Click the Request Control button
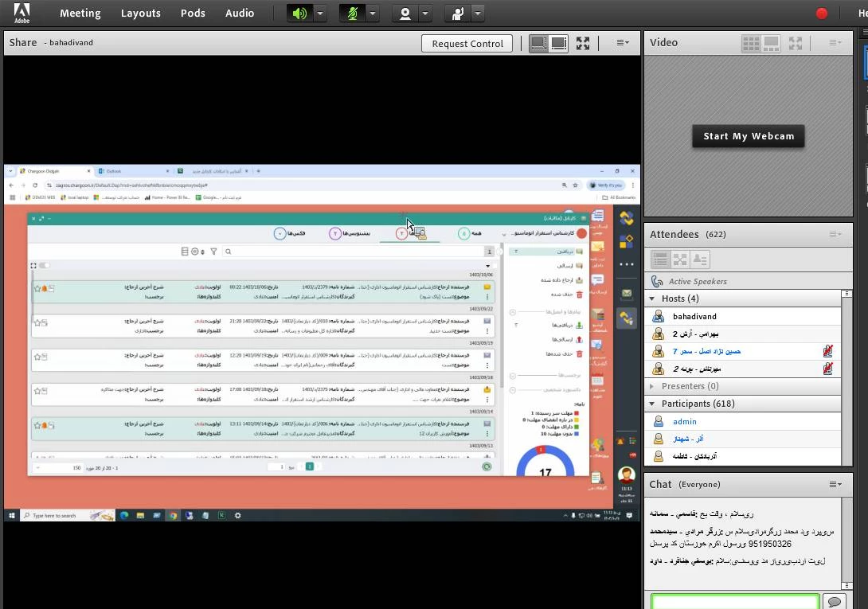 pyautogui.click(x=467, y=44)
